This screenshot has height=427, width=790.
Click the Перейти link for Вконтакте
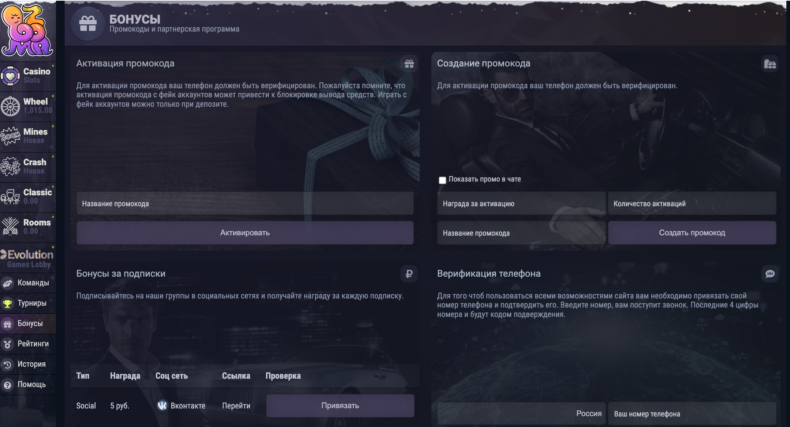(236, 406)
